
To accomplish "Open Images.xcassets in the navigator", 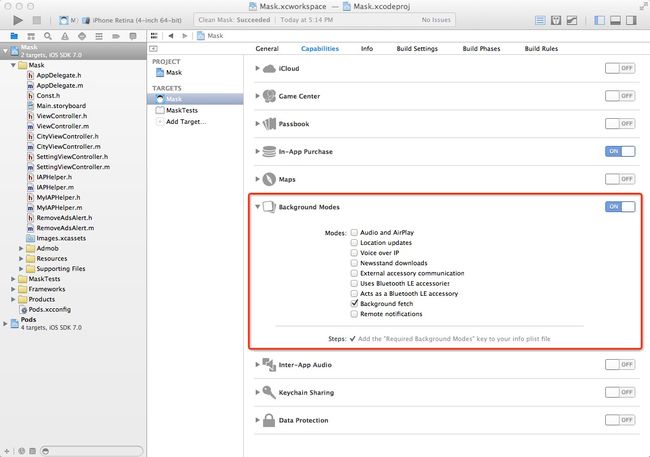I will (61, 238).
